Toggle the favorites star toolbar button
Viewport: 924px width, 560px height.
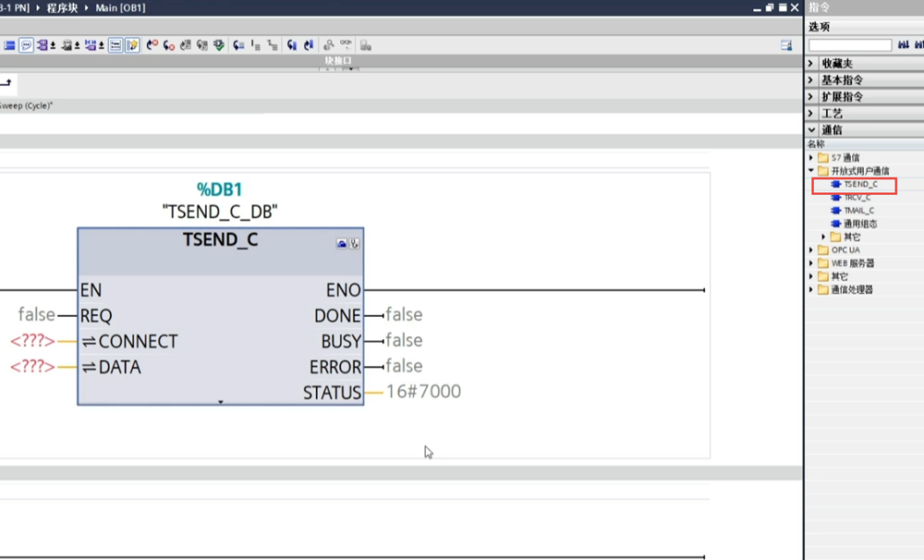[132, 44]
